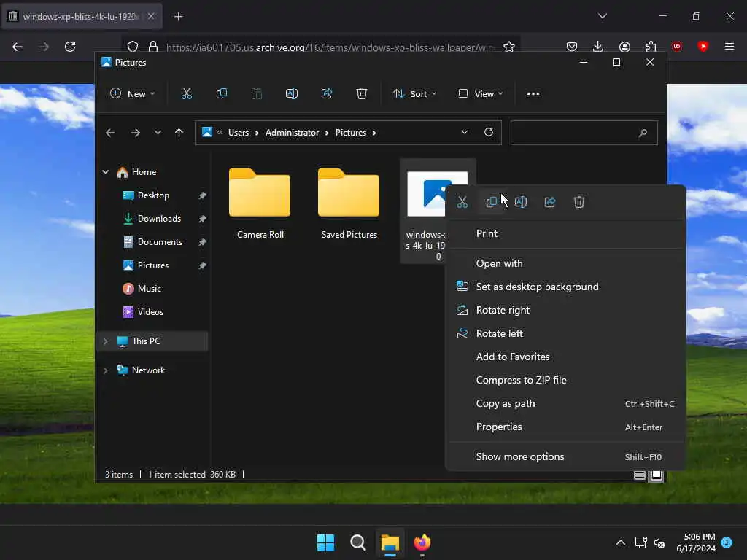The image size is (747, 560).
Task: List all Firefox tabs chevron
Action: click(603, 16)
